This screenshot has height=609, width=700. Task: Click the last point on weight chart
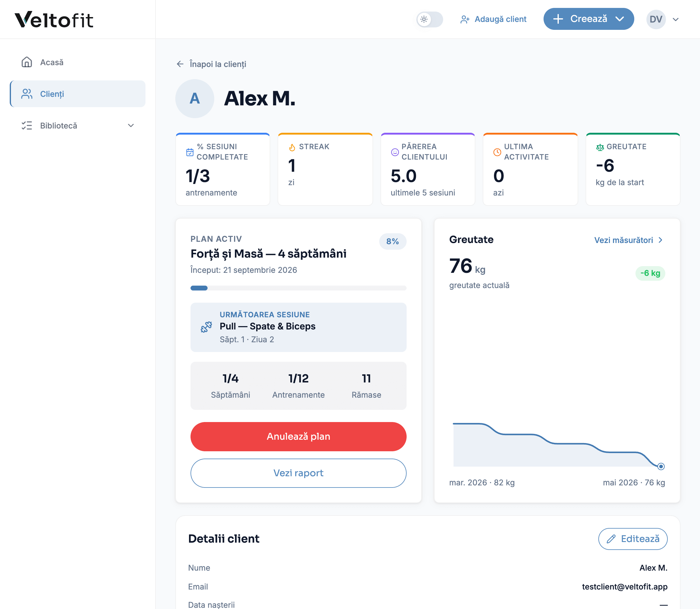click(x=660, y=466)
